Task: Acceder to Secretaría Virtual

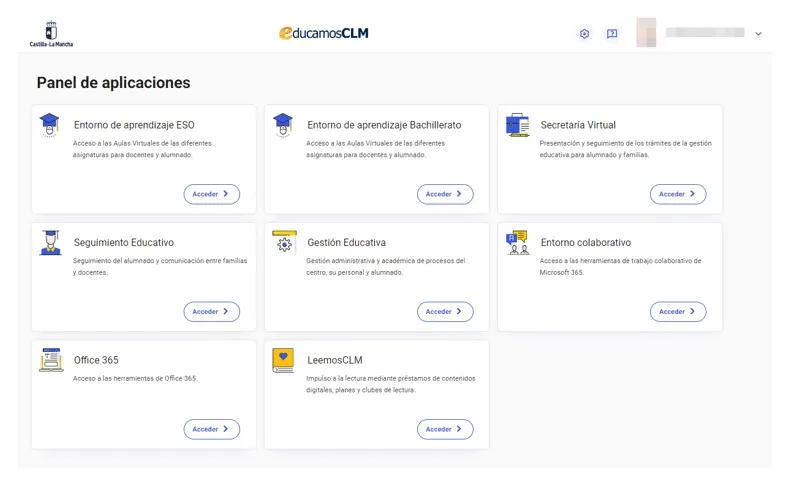Action: (678, 194)
